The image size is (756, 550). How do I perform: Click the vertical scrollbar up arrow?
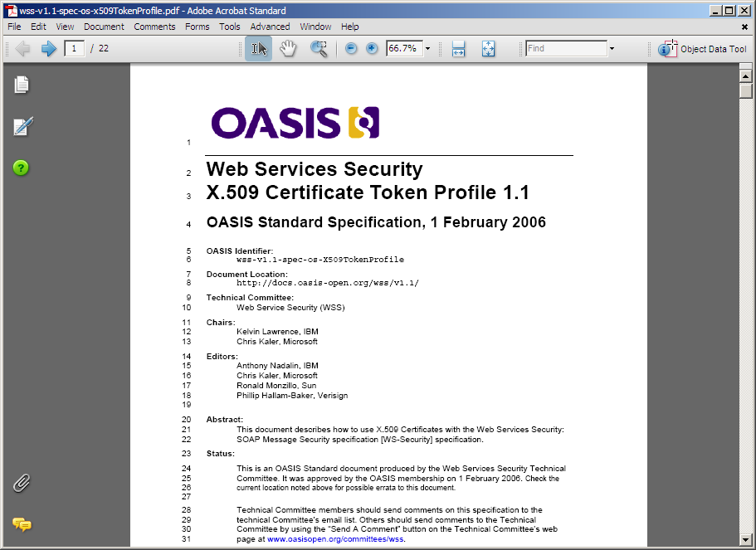coord(745,76)
